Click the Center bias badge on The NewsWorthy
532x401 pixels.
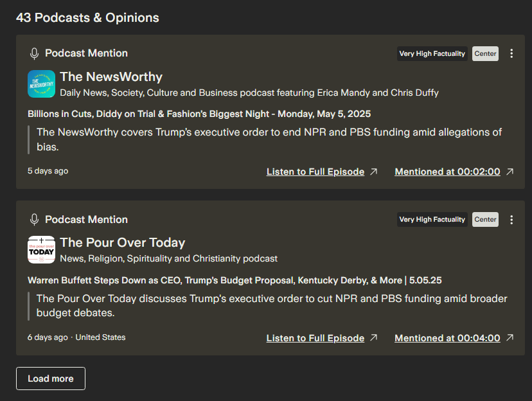pyautogui.click(x=485, y=53)
